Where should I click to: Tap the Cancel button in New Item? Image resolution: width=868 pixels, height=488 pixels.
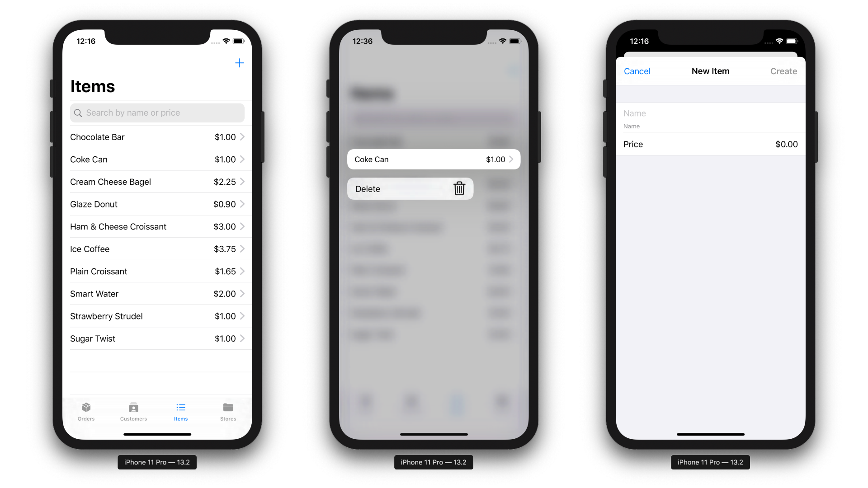pos(637,71)
